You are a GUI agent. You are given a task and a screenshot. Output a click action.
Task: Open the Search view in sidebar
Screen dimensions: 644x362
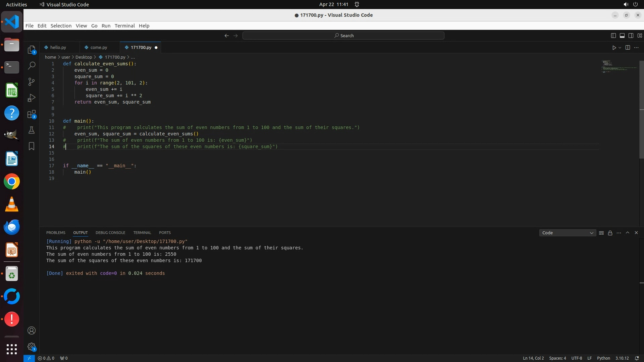32,66
